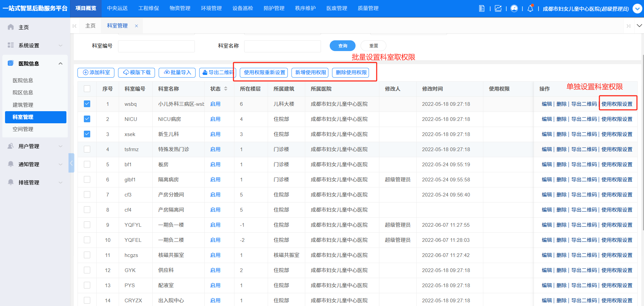This screenshot has height=306, width=644.
Task: Collapse the sidebar with the handle arrow
Action: [71, 163]
